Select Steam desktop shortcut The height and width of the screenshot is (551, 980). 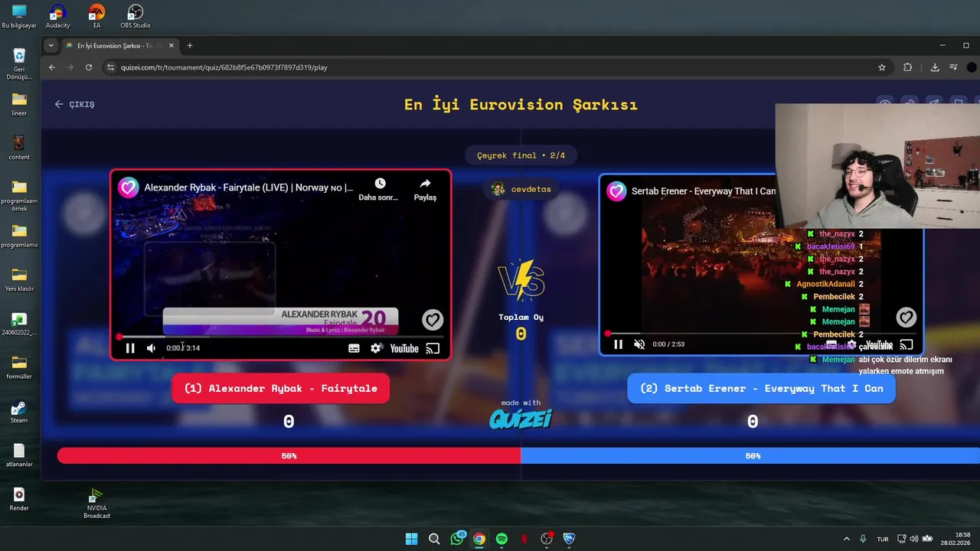[x=19, y=412]
